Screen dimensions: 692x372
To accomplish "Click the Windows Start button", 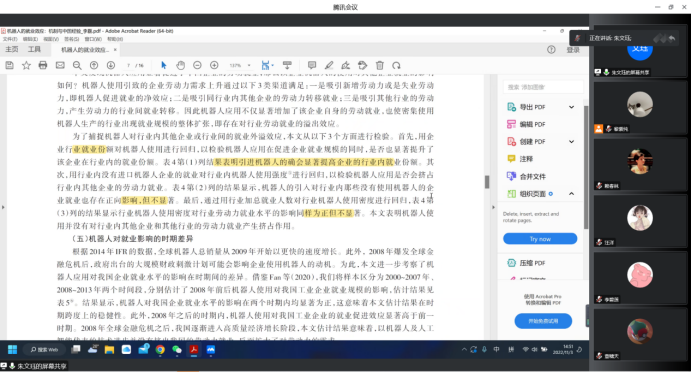I will (12, 349).
